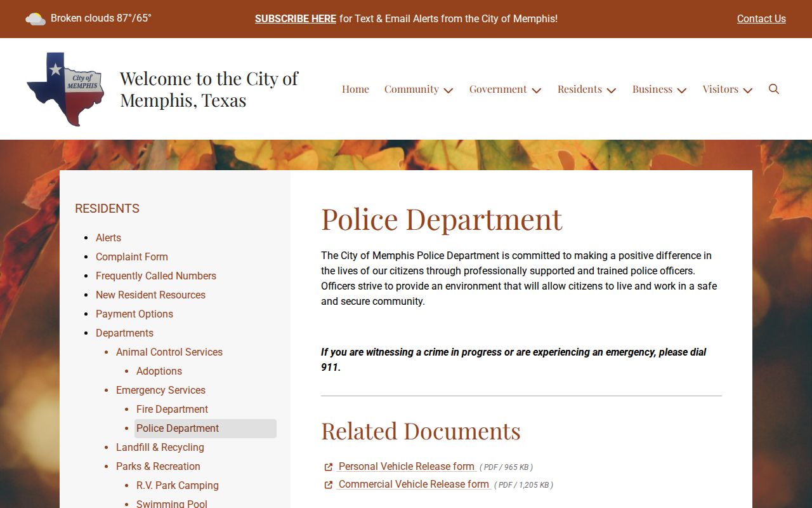Click the City of Memphis Texas logo

65,89
